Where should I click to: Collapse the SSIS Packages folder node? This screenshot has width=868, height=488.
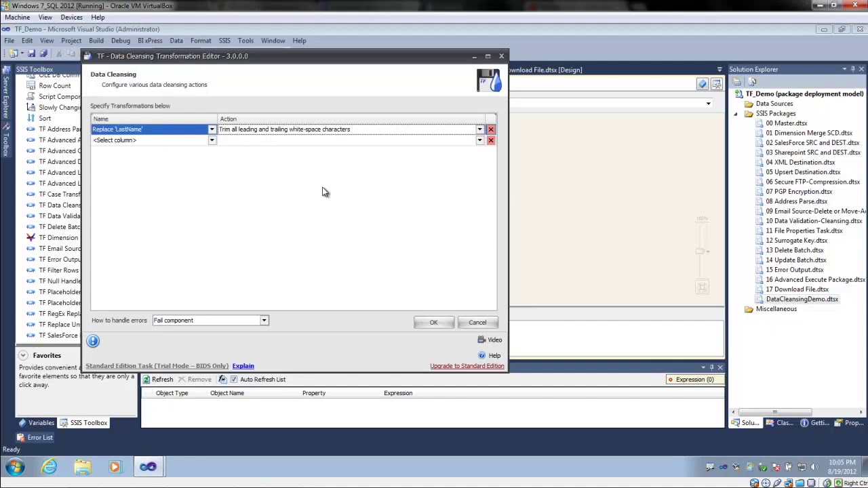point(736,114)
